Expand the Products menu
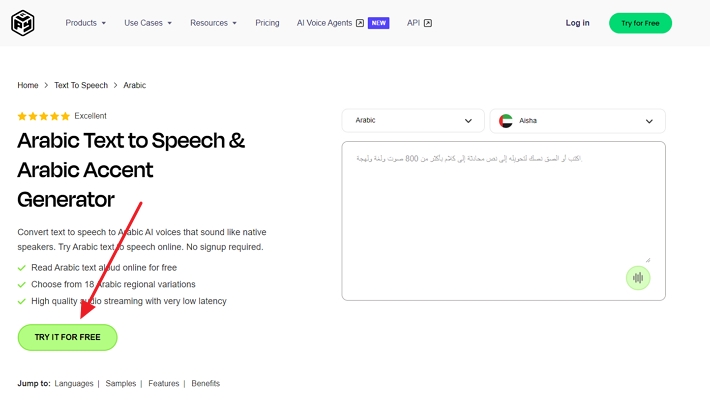The height and width of the screenshot is (400, 710). [86, 23]
